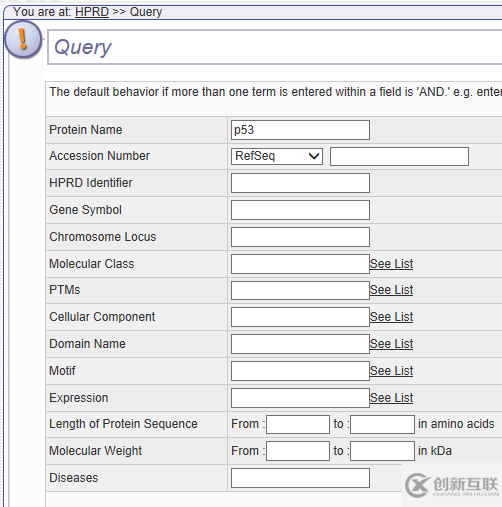Select the Gene Symbol text box
The image size is (502, 507).
click(300, 210)
